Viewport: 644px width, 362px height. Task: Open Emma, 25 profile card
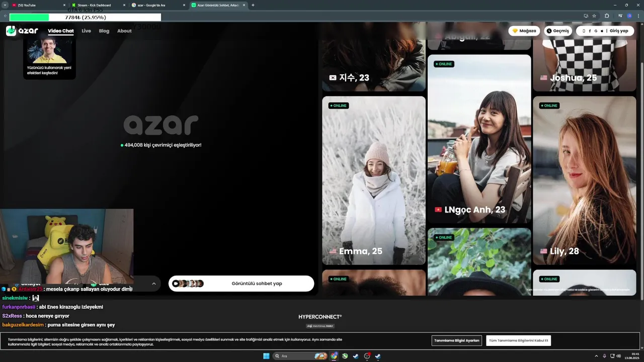(x=374, y=180)
